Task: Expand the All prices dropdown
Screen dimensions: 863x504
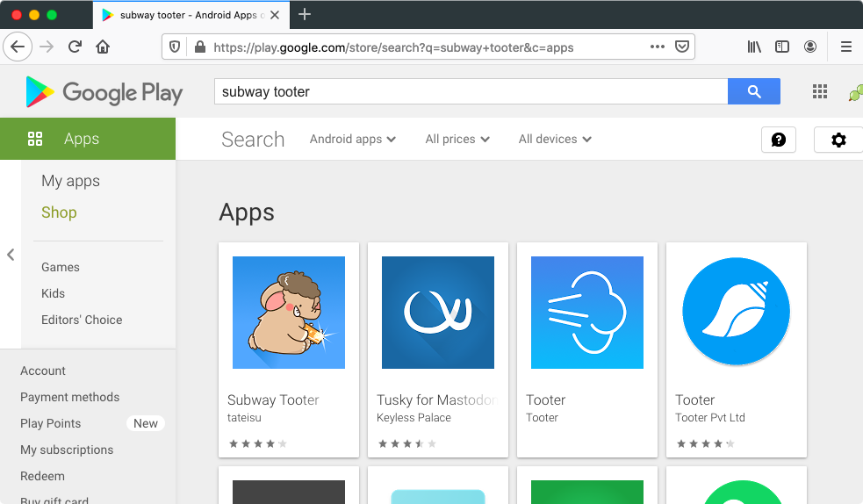Action: point(457,140)
